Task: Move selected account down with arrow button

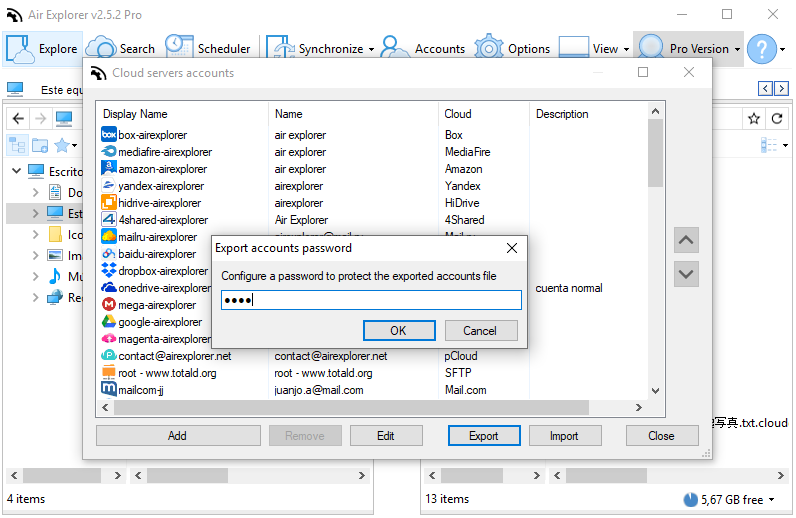Action: tap(686, 274)
